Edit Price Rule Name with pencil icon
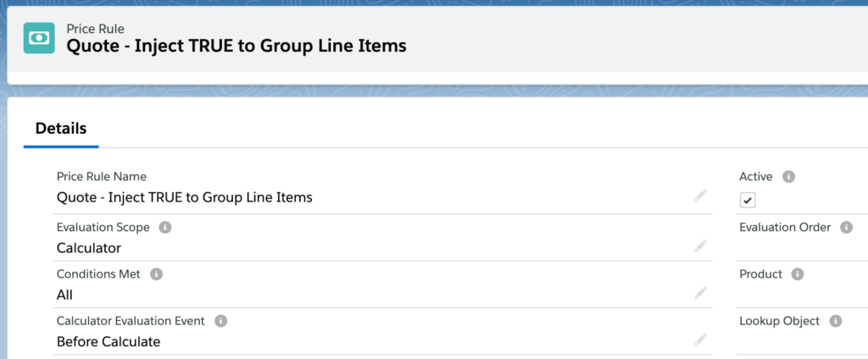 [x=701, y=196]
